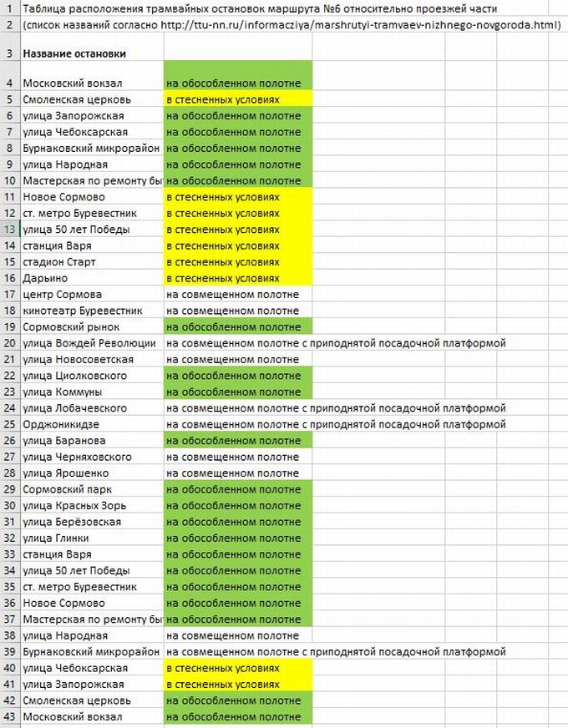Click green status cell for Сормовский парк
568x728 pixels.
[x=238, y=489]
